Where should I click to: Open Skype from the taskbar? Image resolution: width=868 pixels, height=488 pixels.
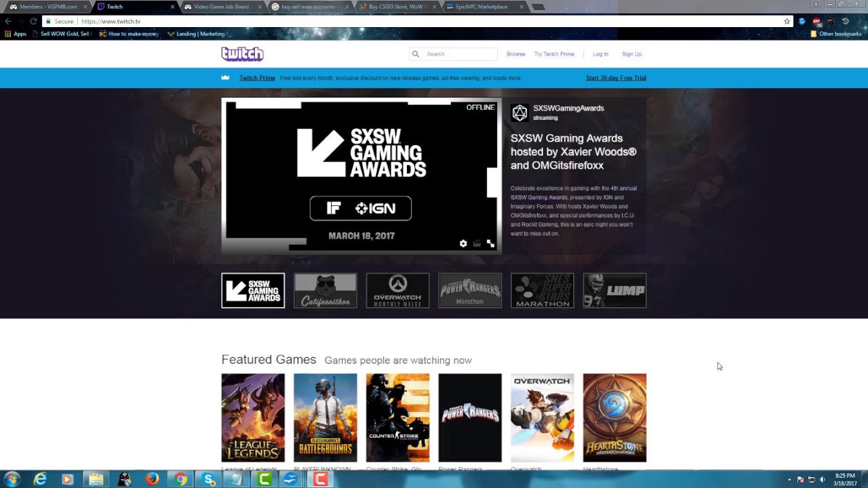(209, 479)
